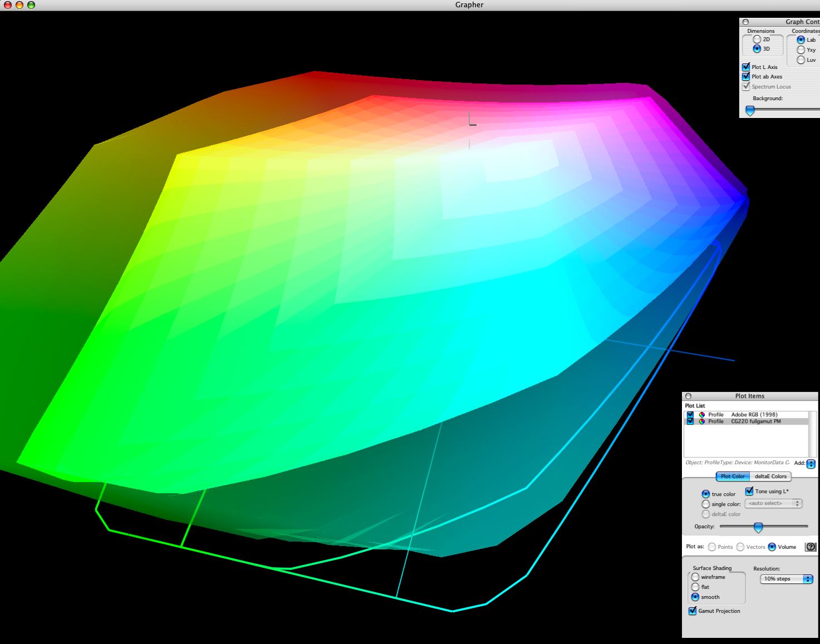Choose wireframe surface shading
Viewport: 820px width, 644px height.
point(695,577)
